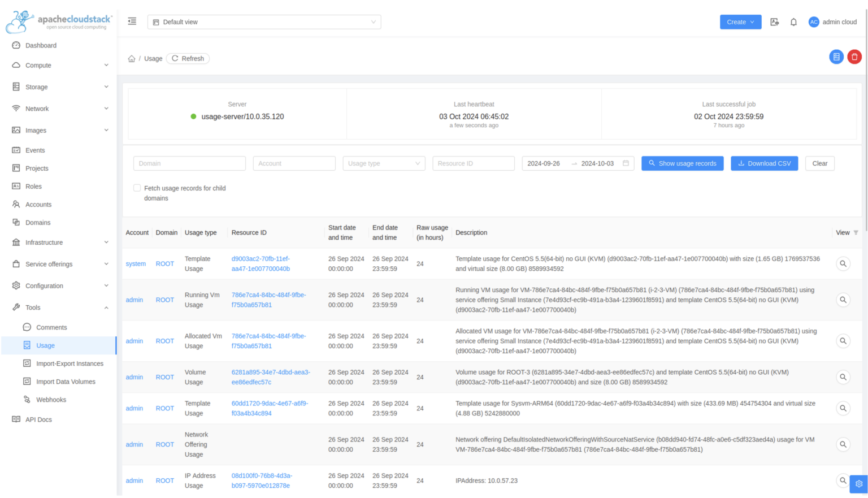Open the Default view dropdown
This screenshot has width=868, height=498.
click(x=264, y=21)
